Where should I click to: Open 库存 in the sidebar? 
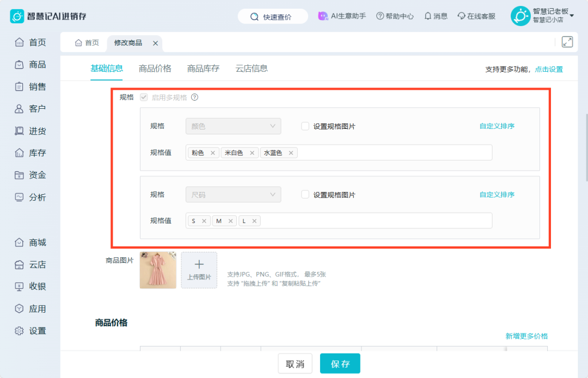(x=30, y=153)
